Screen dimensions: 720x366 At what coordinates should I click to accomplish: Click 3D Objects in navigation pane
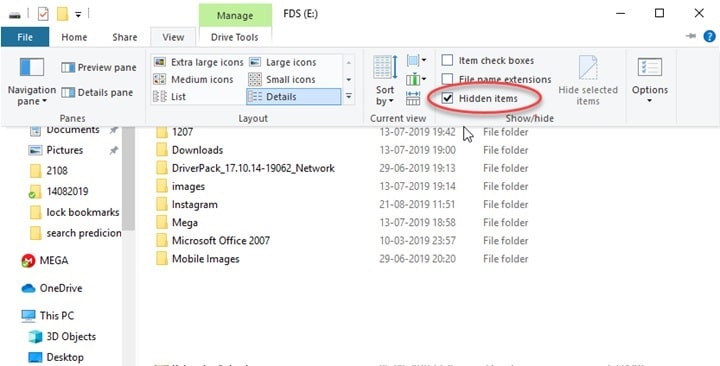(x=71, y=337)
